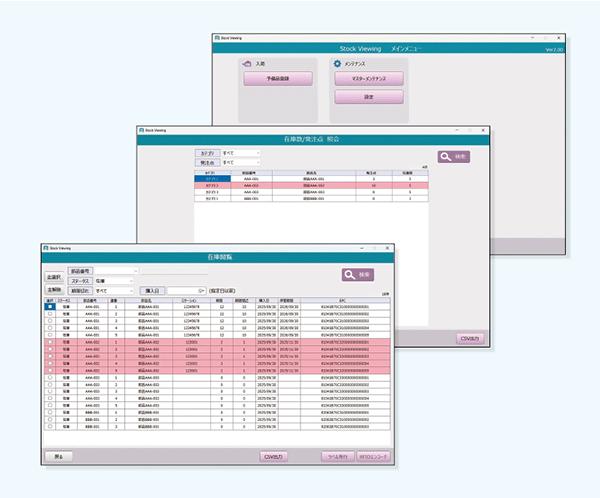The height and width of the screenshot is (498, 600).
Task: Click app icon in 在庫数/発注点 照会 titlebar
Action: [144, 130]
